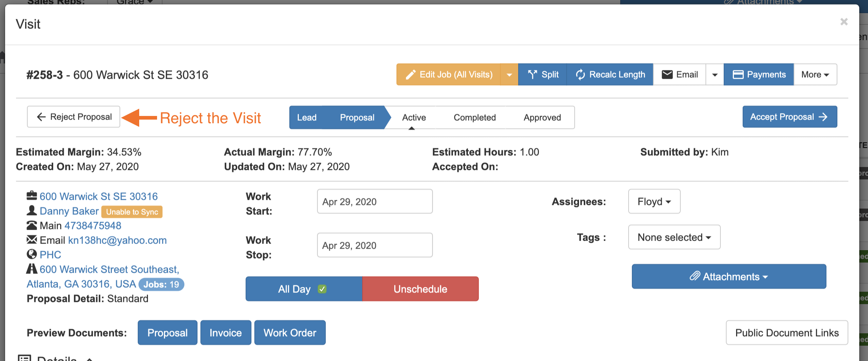Click the Payments credit card icon
868x361 pixels.
click(x=738, y=75)
